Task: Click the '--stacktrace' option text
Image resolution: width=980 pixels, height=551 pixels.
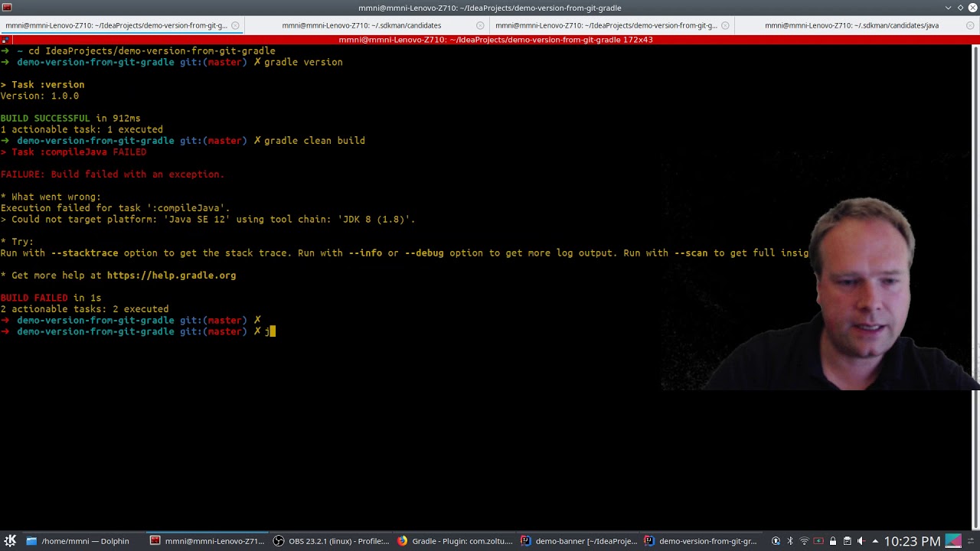Action: click(x=84, y=253)
